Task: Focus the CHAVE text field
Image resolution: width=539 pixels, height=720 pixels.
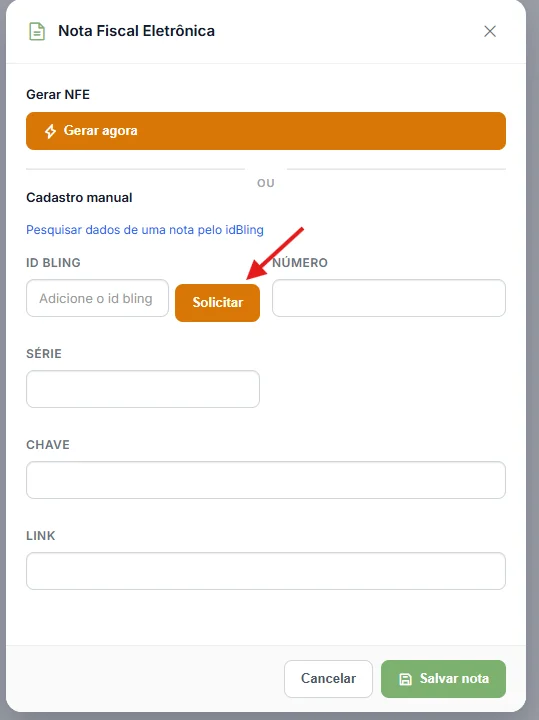Action: tap(266, 480)
